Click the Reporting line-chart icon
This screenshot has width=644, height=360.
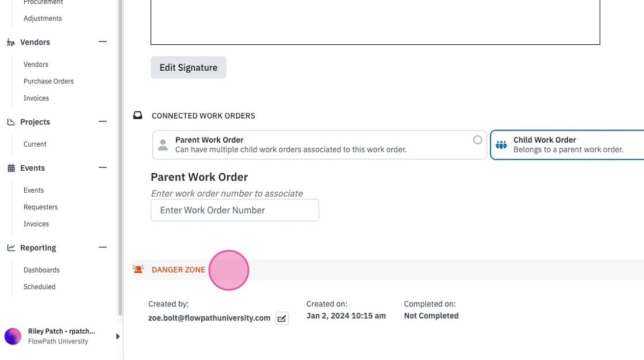coord(11,248)
